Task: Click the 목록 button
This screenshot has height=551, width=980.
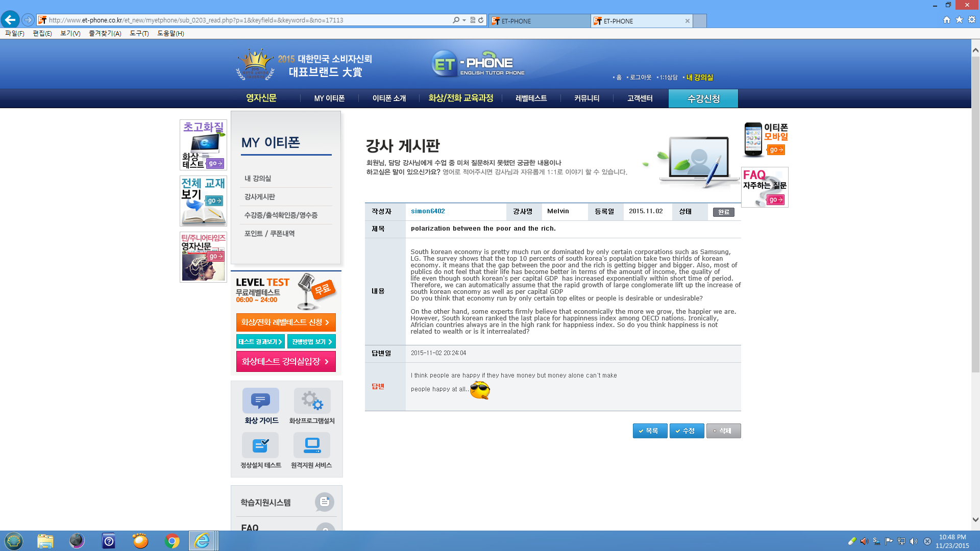Action: point(650,431)
